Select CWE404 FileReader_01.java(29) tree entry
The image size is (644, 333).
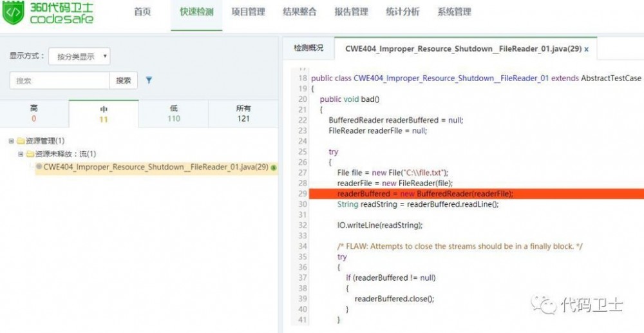(x=156, y=167)
